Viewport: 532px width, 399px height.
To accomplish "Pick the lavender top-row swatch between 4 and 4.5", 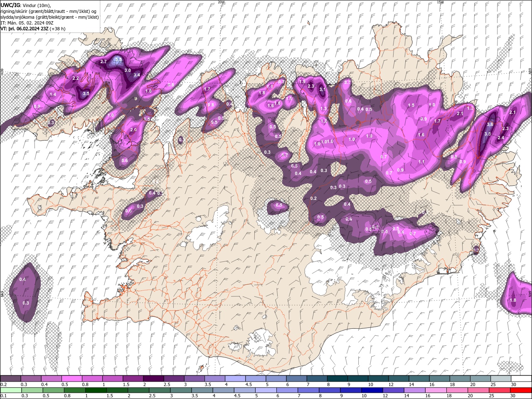I will (x=235, y=379).
